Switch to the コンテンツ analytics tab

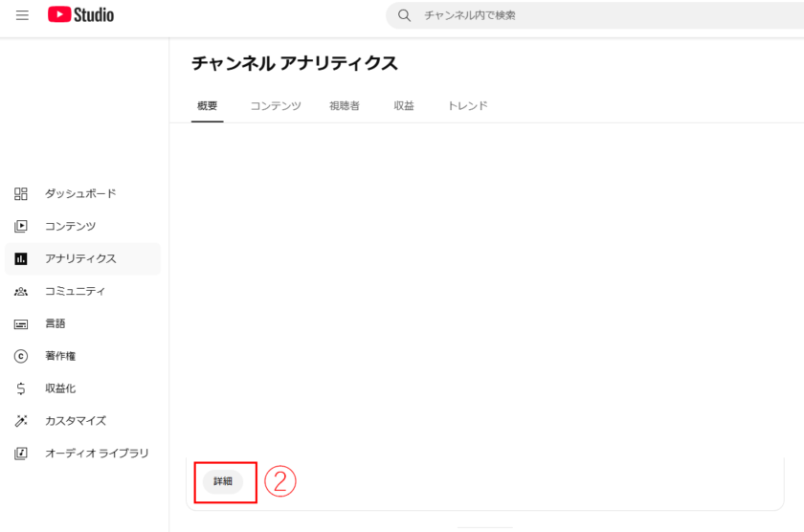coord(276,106)
